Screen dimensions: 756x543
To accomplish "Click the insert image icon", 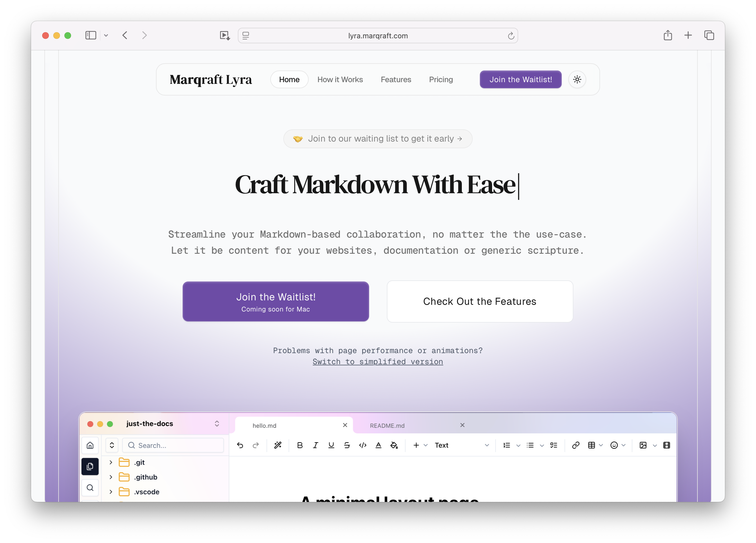I will [643, 445].
